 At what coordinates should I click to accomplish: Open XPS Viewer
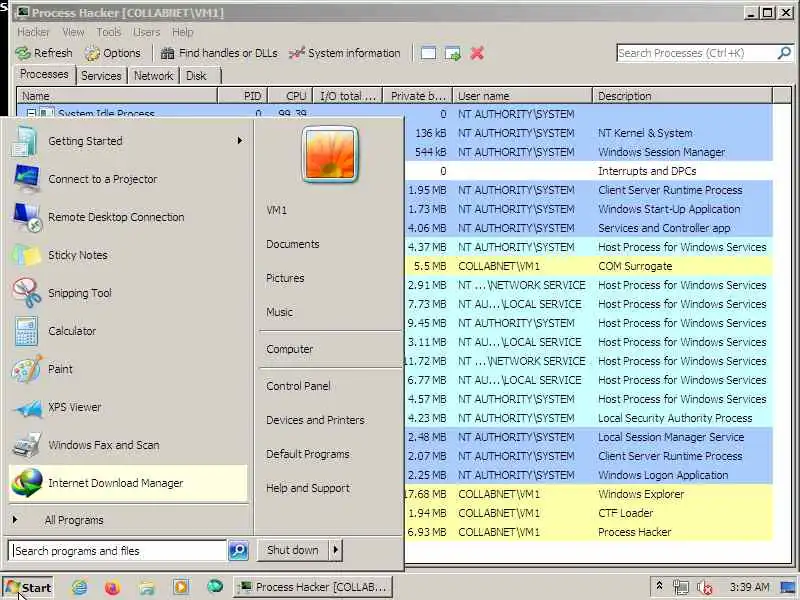click(128, 407)
